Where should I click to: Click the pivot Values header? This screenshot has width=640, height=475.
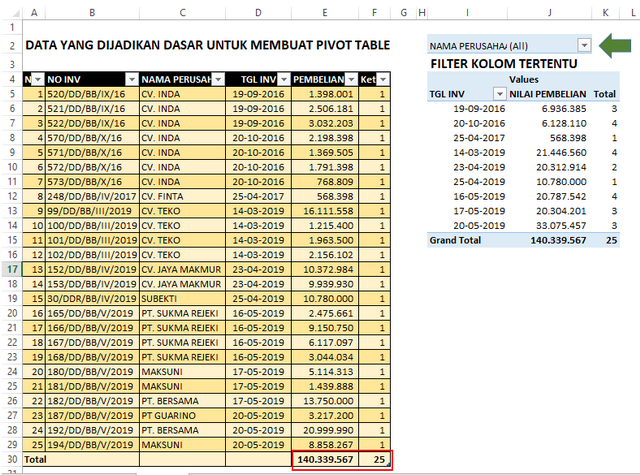click(524, 79)
